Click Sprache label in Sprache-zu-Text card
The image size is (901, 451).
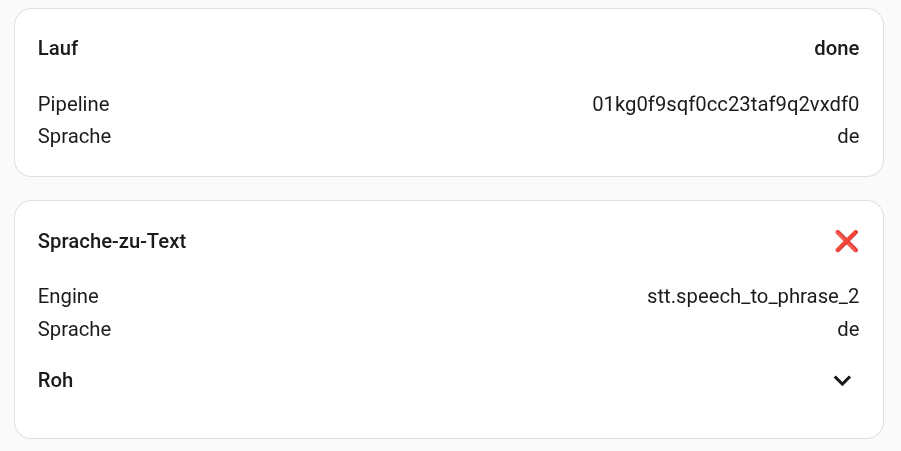point(74,328)
